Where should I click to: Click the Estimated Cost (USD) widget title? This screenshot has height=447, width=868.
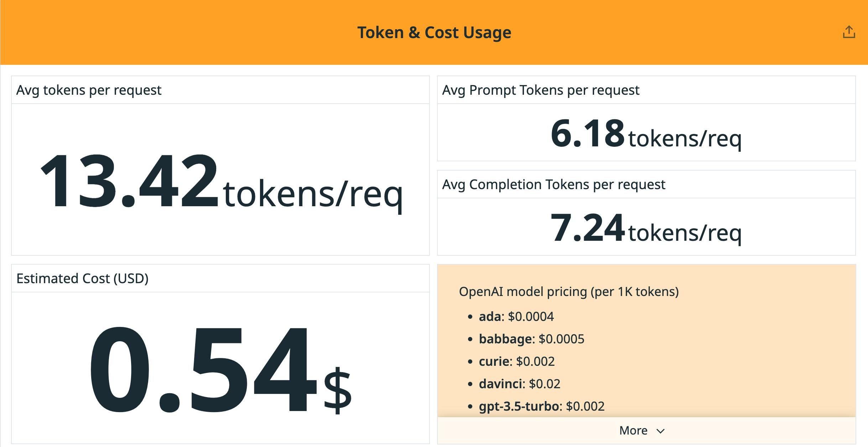(82, 279)
